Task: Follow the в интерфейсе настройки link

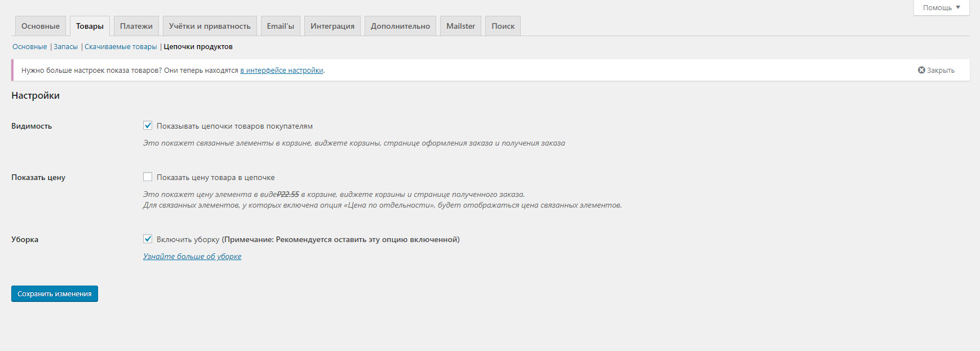Action: click(x=282, y=71)
